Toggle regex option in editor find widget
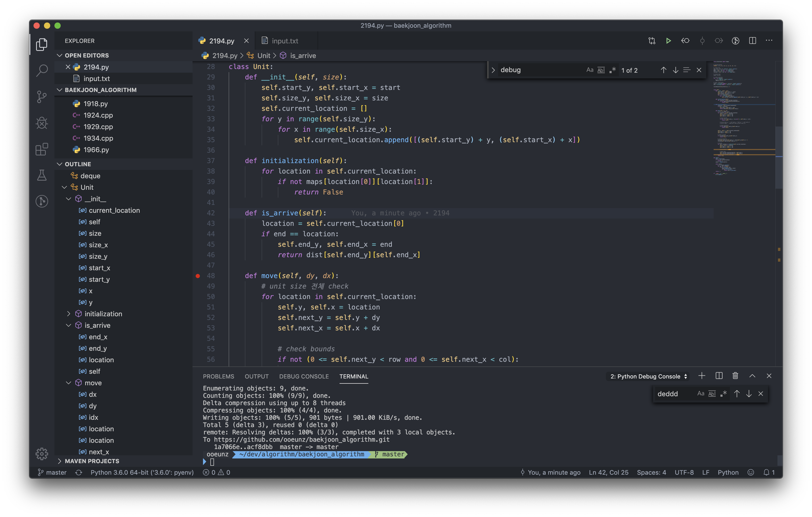This screenshot has height=517, width=812. click(x=612, y=70)
